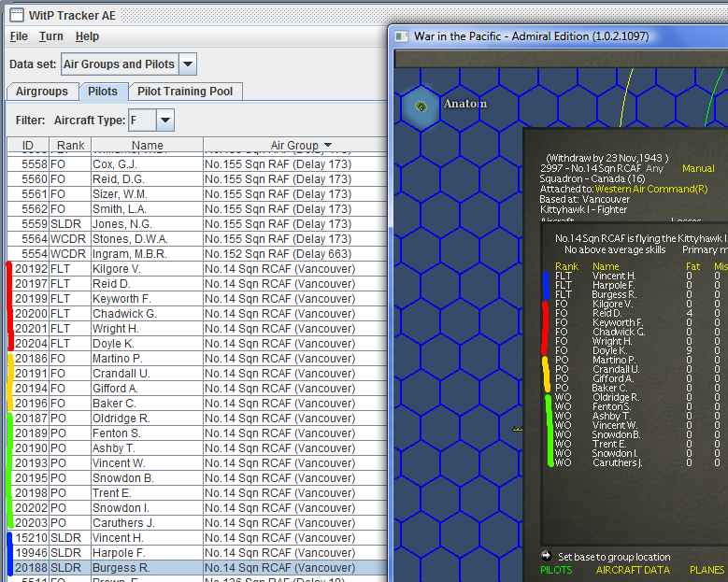Click the Rank header in game pilot list
This screenshot has width=728, height=582.
567,266
